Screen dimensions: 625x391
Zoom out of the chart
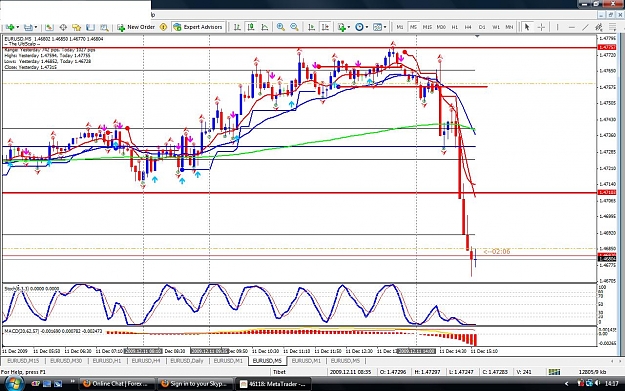click(x=294, y=27)
